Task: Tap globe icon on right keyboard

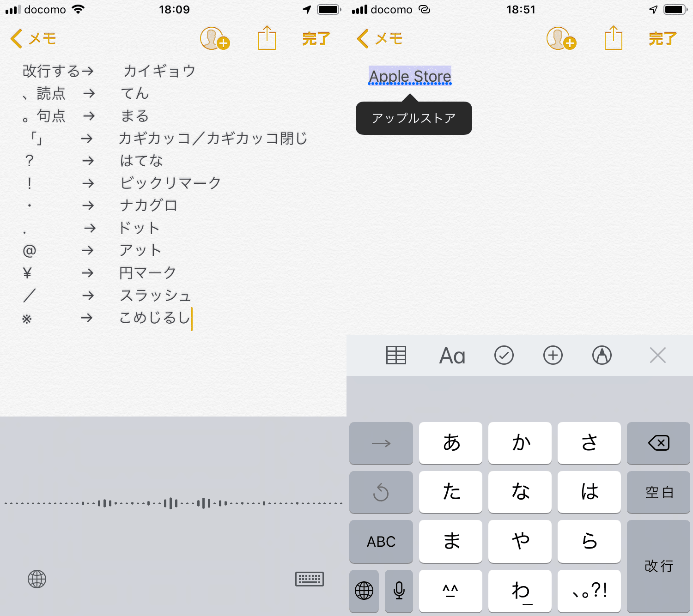Action: point(364,591)
